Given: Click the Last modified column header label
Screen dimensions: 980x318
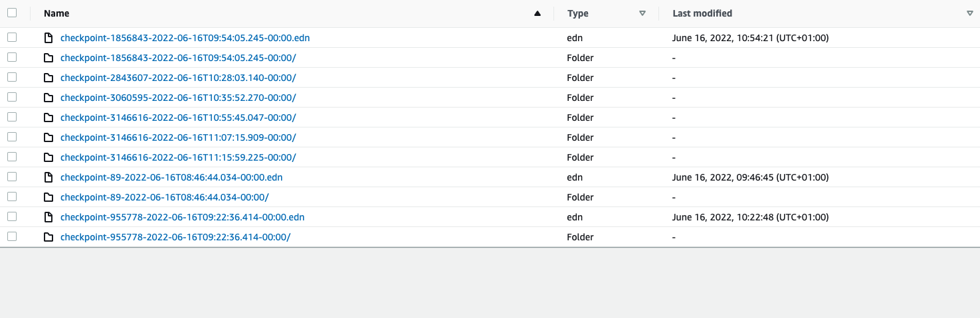Looking at the screenshot, I should point(702,13).
